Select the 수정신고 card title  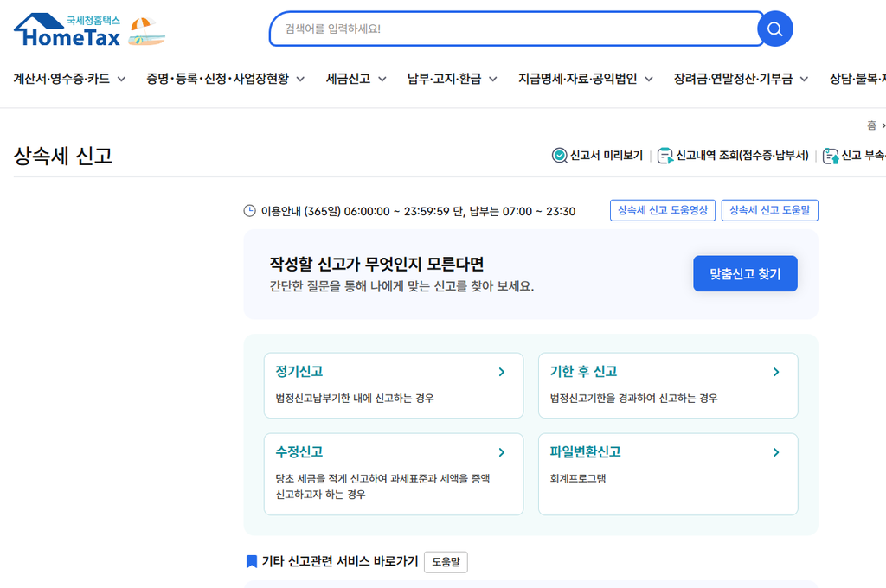[x=299, y=452]
